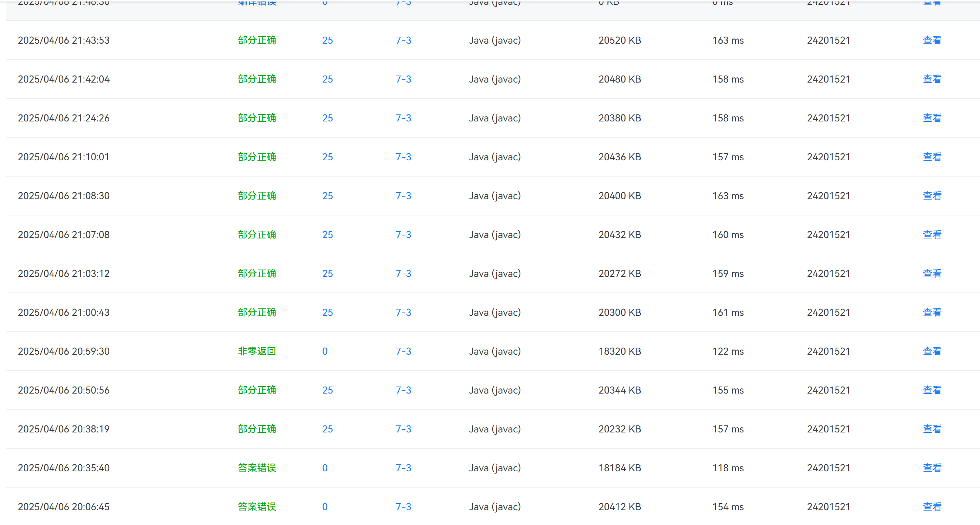Click 部分正确 in the 21:00:43 row
Viewport: 980px width, 525px height.
(257, 312)
